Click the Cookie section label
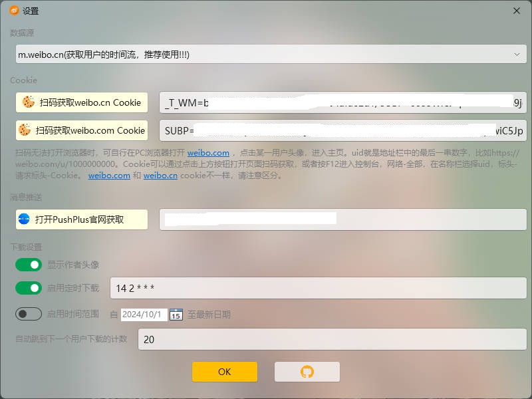 23,80
